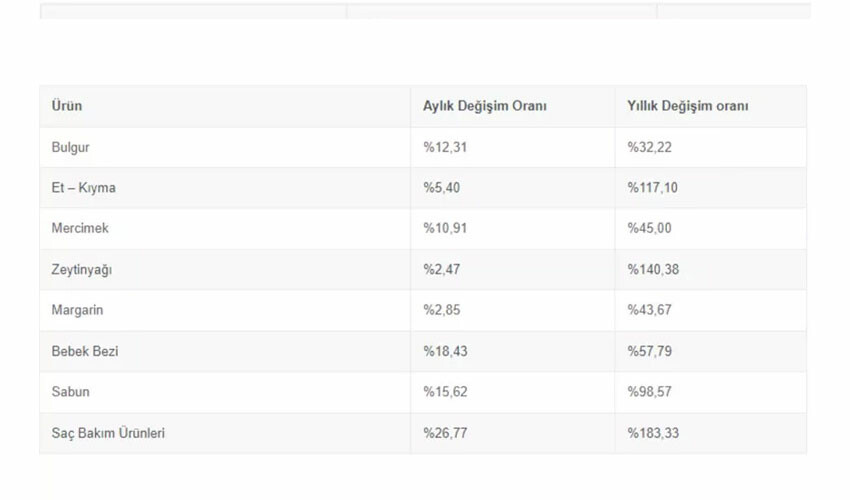This screenshot has height=500, width=850.
Task: Select Sabun's yearly rate %98,57
Action: pos(650,392)
